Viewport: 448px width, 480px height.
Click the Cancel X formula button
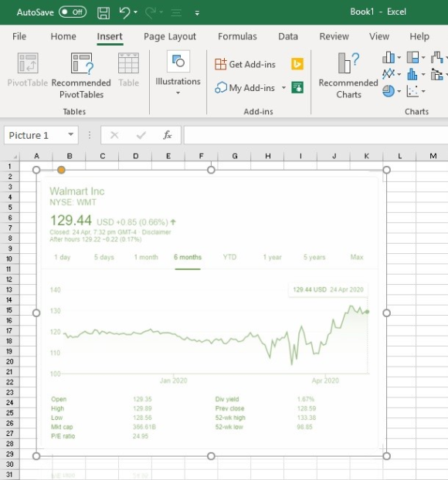point(114,135)
